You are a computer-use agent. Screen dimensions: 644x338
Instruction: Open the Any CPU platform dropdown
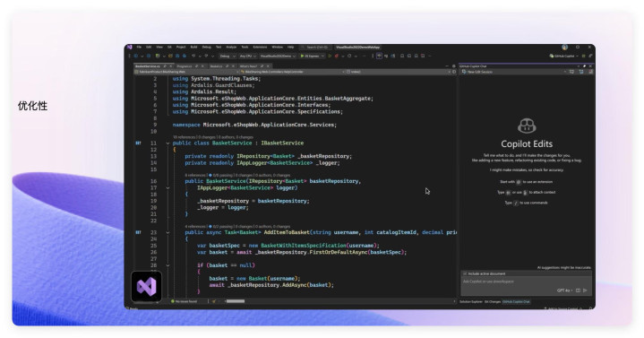coord(248,56)
